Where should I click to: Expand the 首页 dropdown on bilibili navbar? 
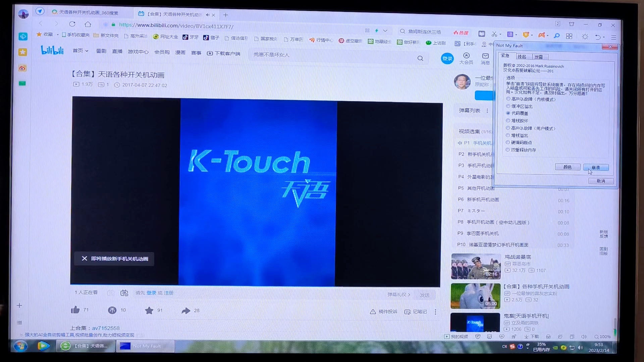point(87,51)
